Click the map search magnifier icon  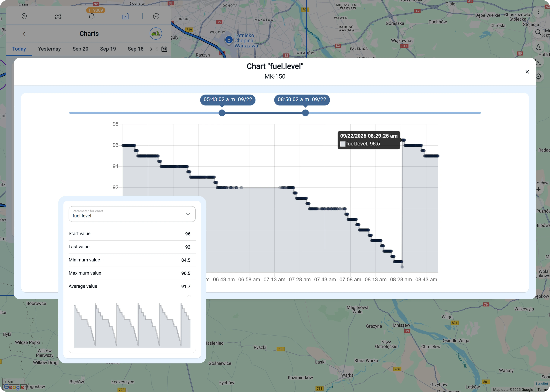tap(538, 32)
